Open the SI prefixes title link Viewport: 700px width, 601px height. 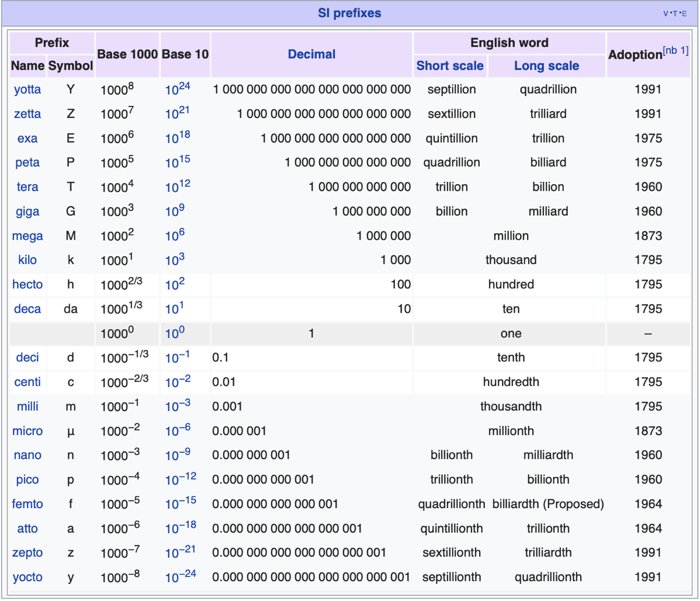coord(349,13)
